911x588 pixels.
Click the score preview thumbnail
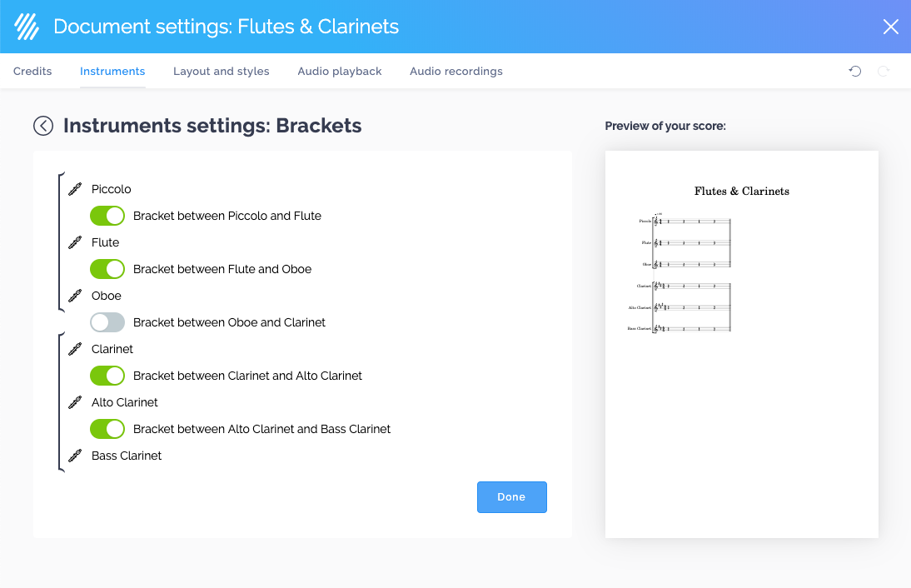pyautogui.click(x=742, y=344)
